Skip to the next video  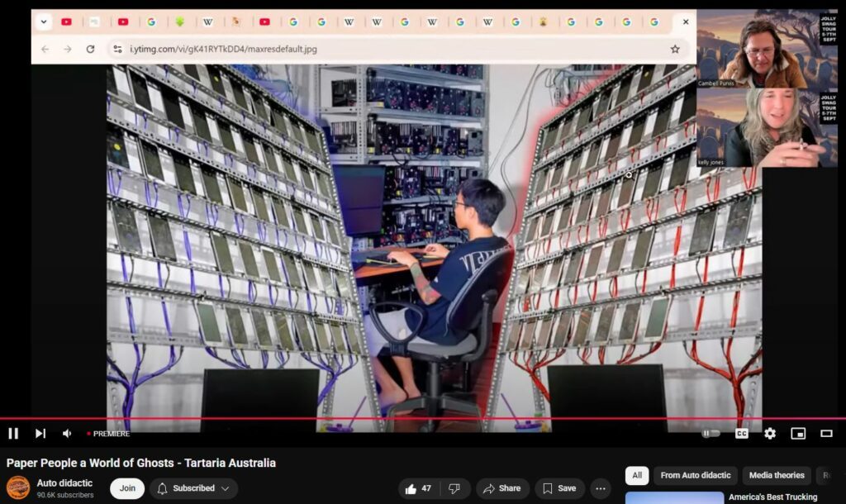(40, 433)
